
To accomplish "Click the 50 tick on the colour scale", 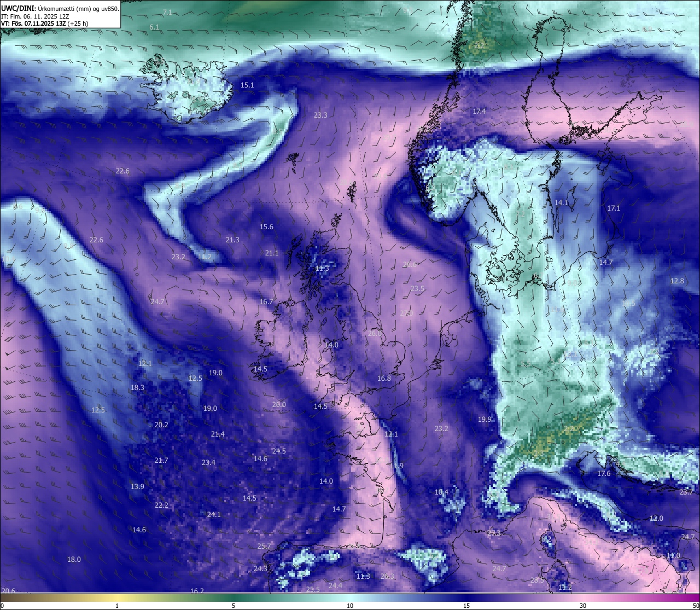I will point(696,606).
